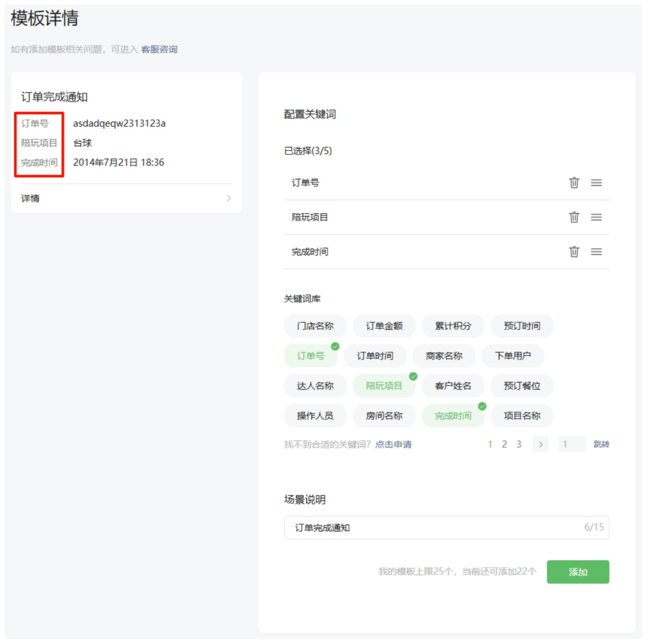The width and height of the screenshot is (648, 644).
Task: Click the drag handle icon beside 陪玩项目
Action: (595, 217)
